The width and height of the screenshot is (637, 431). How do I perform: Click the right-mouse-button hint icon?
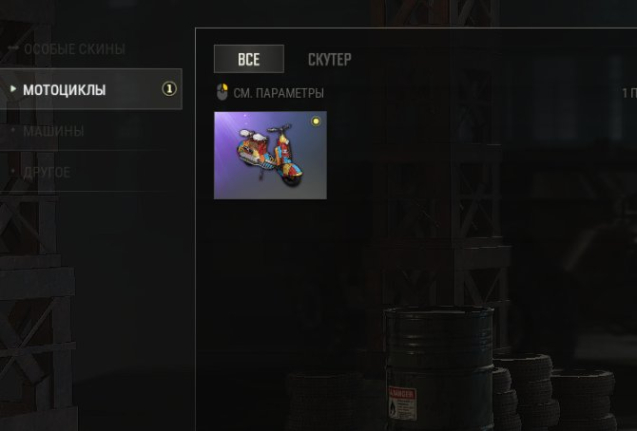pyautogui.click(x=222, y=92)
